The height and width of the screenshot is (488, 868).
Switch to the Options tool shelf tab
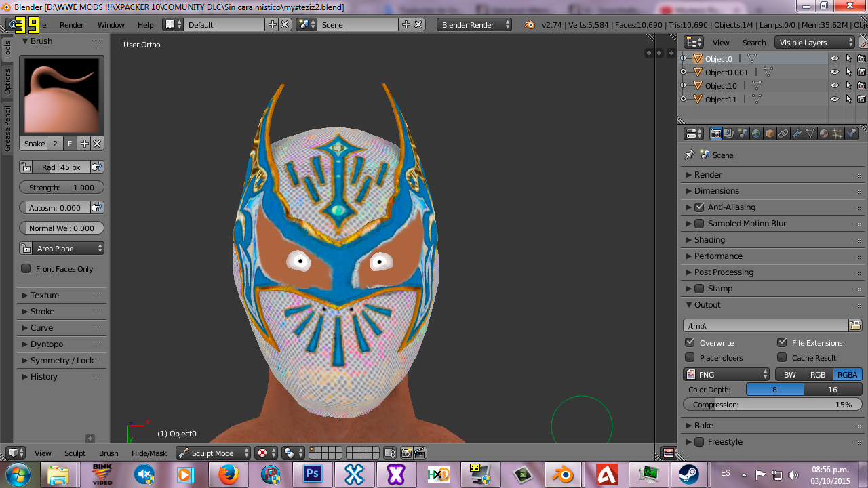(x=7, y=81)
